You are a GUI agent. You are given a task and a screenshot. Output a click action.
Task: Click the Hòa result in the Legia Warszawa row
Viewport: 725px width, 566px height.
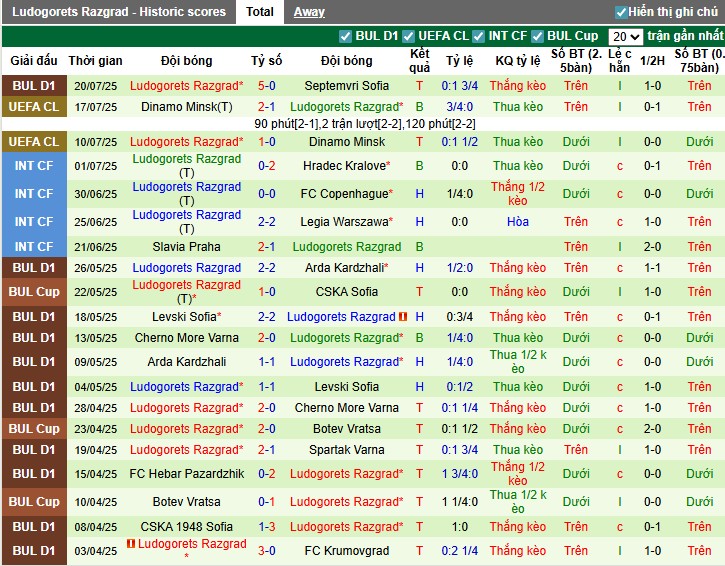[517, 222]
